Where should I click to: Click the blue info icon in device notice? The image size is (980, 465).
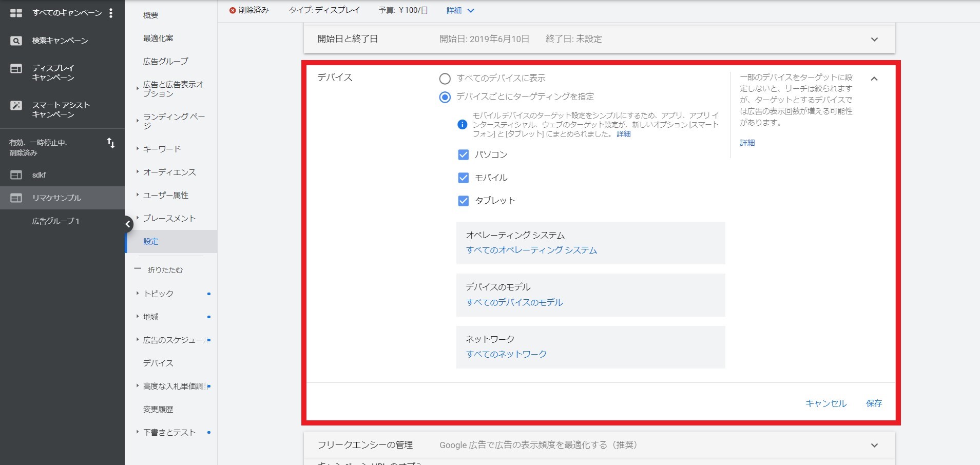point(462,124)
